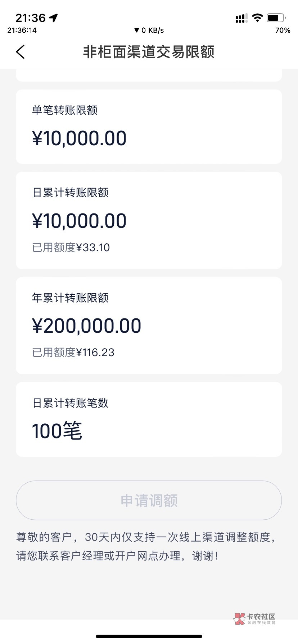298x644 pixels.
Task: Tap the back arrow icon
Action: [x=21, y=52]
